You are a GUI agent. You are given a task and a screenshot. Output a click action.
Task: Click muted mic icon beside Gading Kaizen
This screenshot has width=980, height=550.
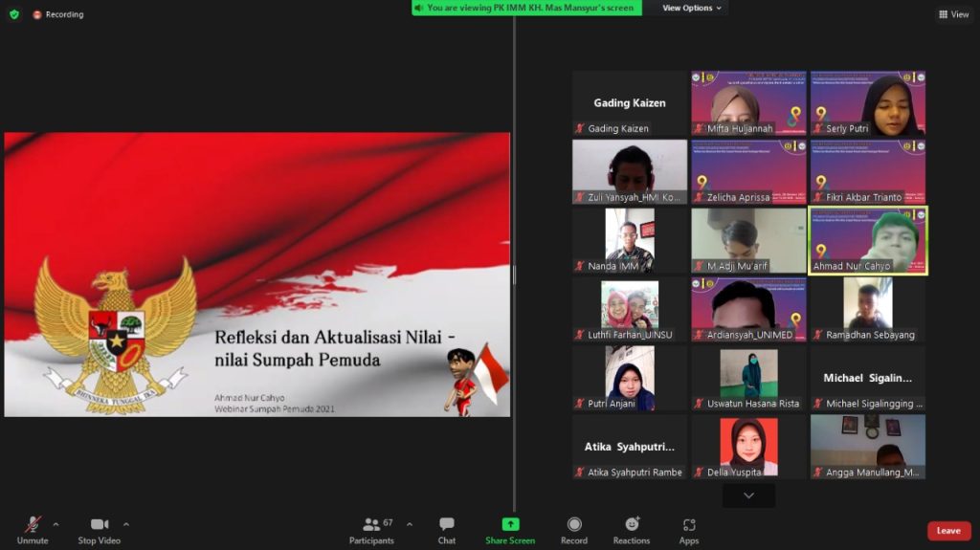pyautogui.click(x=579, y=128)
